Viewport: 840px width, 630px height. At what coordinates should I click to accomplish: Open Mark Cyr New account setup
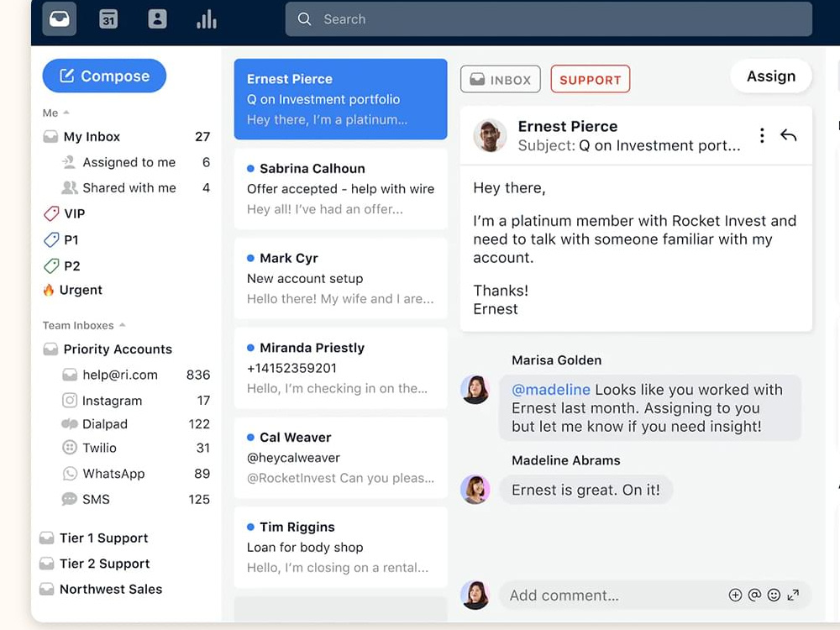pyautogui.click(x=341, y=279)
